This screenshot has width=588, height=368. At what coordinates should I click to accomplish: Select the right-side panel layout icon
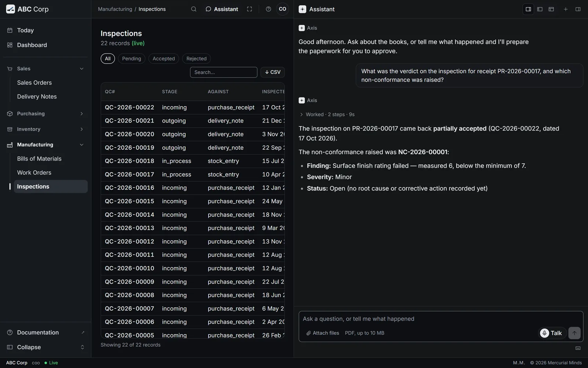[528, 9]
